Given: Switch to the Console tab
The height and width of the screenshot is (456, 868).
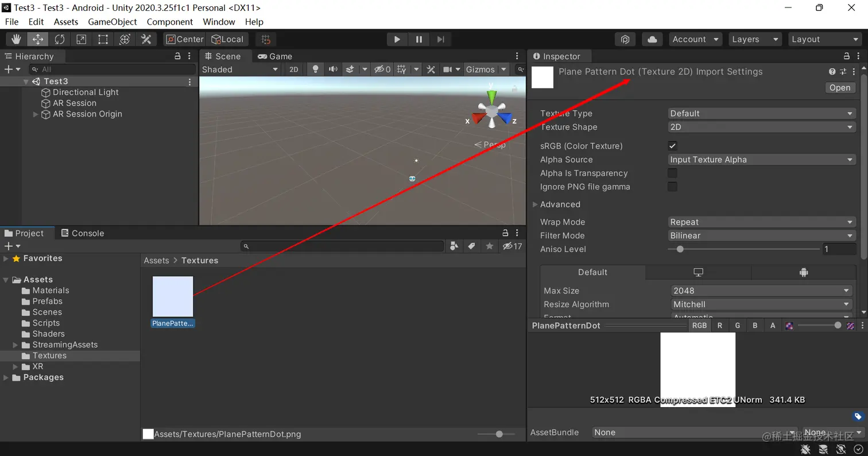Looking at the screenshot, I should click(x=83, y=233).
